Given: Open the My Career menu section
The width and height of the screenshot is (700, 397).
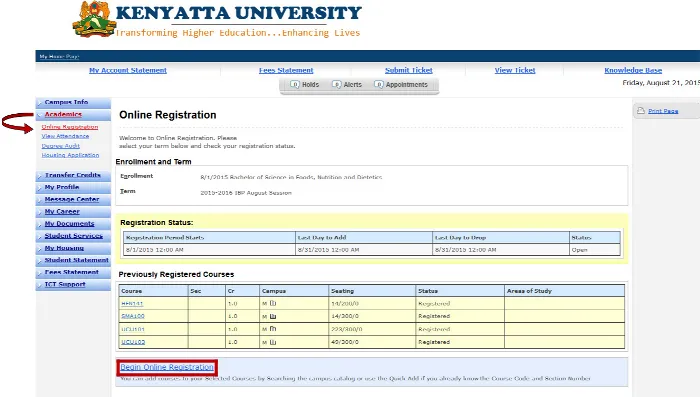Looking at the screenshot, I should click(62, 212).
